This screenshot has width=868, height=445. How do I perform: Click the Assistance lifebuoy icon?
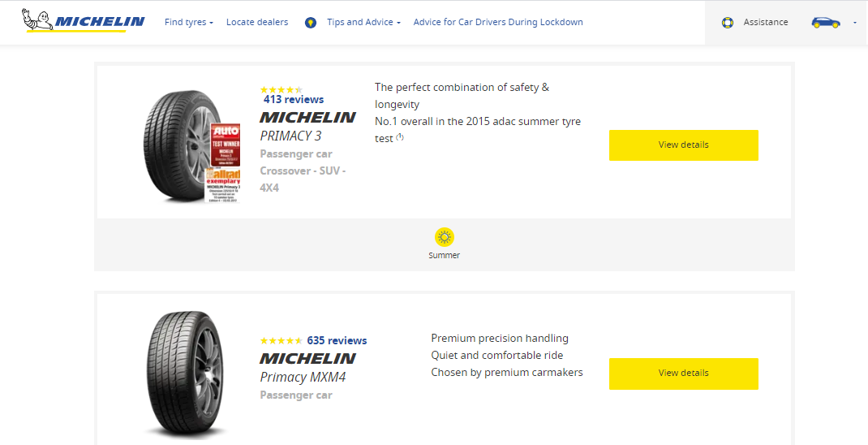(728, 23)
